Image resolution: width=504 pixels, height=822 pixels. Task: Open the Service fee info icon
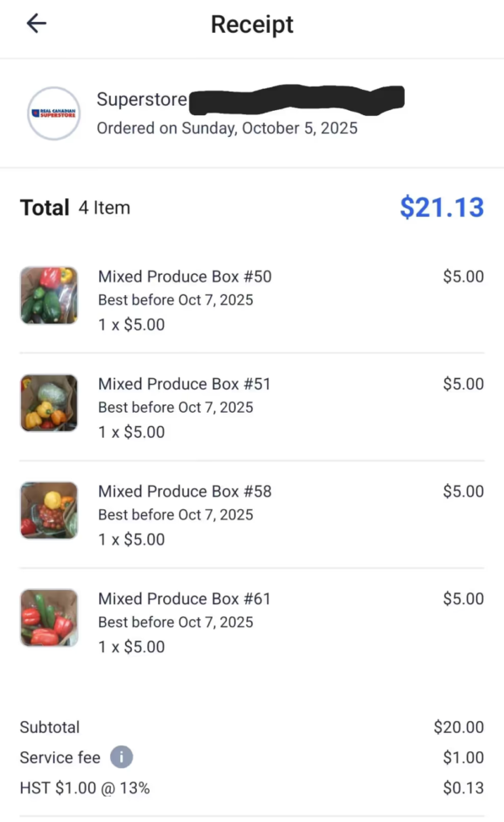coord(121,757)
